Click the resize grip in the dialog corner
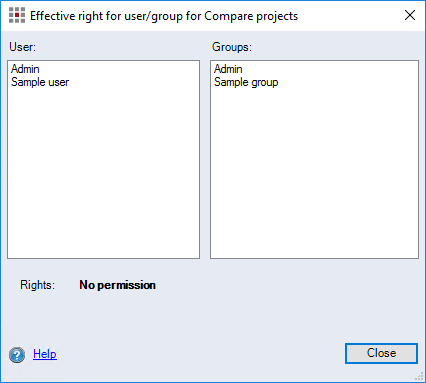The image size is (426, 383). pyautogui.click(x=419, y=376)
